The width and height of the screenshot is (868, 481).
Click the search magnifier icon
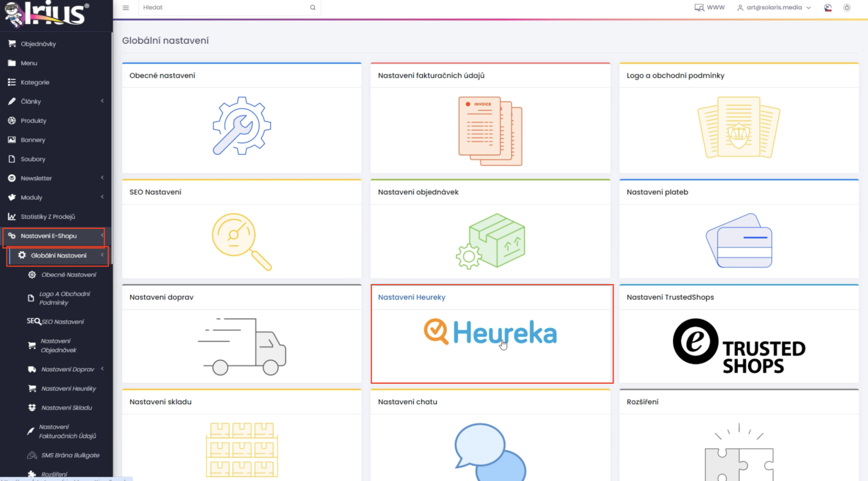(x=312, y=8)
